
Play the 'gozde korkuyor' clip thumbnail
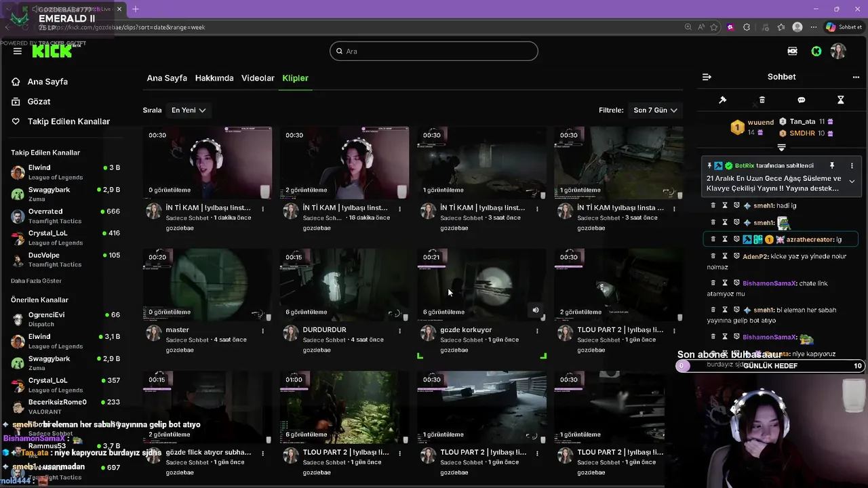(481, 285)
